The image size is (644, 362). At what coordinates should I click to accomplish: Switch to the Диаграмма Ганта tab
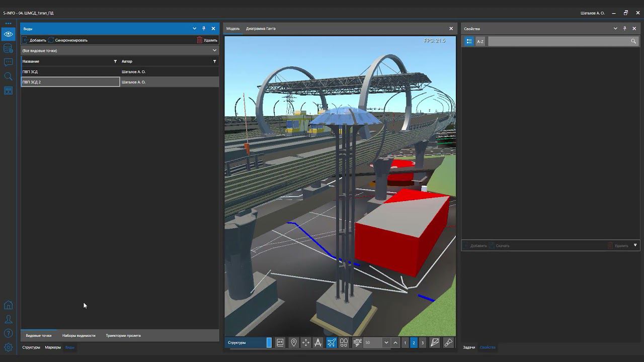[x=261, y=29]
